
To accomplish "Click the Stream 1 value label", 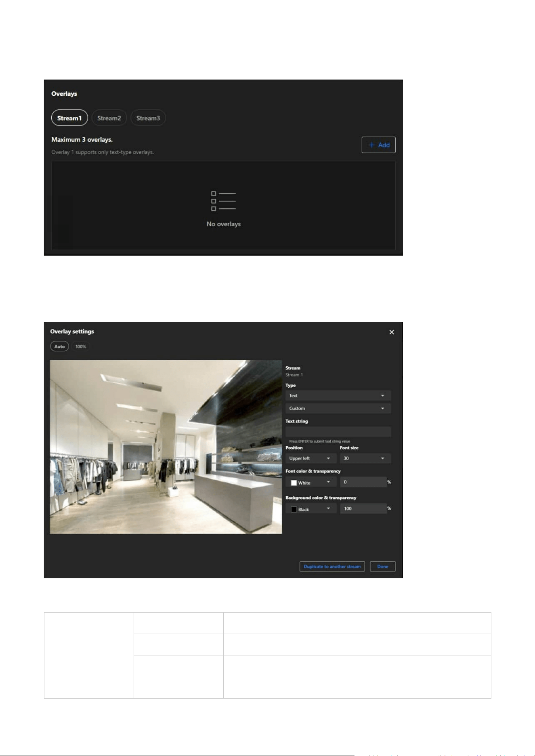I will point(294,375).
